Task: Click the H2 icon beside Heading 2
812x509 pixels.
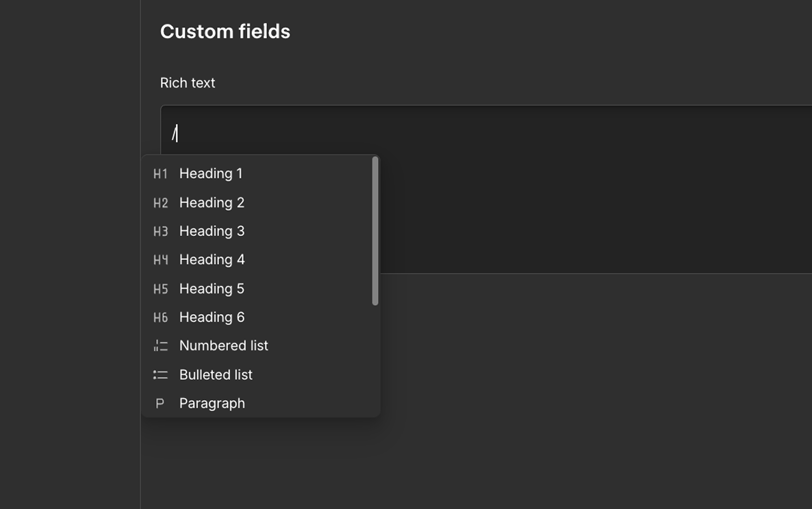Action: (160, 203)
